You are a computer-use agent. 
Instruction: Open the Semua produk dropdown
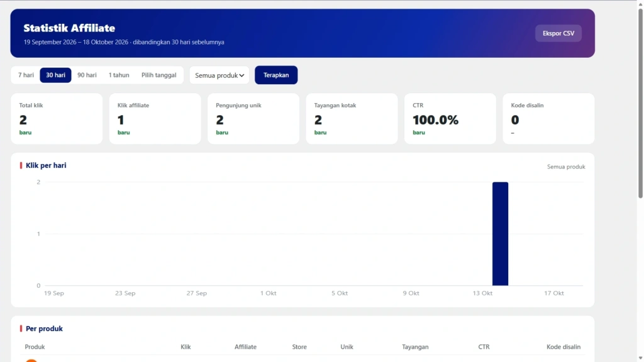[219, 75]
